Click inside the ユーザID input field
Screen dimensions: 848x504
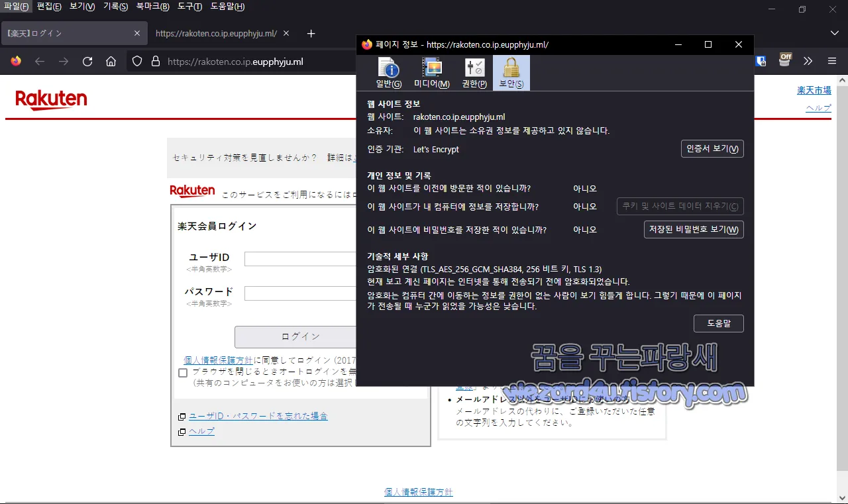click(301, 258)
